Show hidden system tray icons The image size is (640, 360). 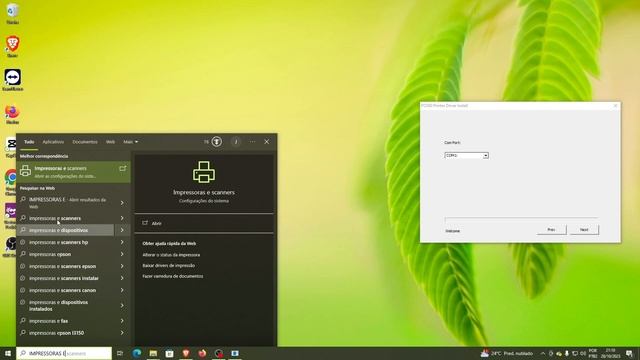(x=543, y=353)
